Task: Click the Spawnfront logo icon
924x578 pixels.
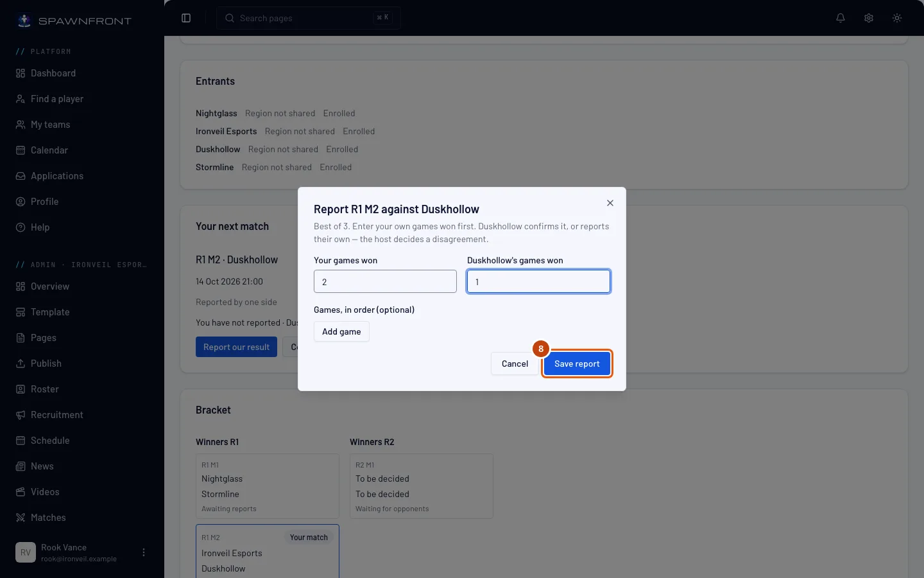Action: pyautogui.click(x=24, y=21)
